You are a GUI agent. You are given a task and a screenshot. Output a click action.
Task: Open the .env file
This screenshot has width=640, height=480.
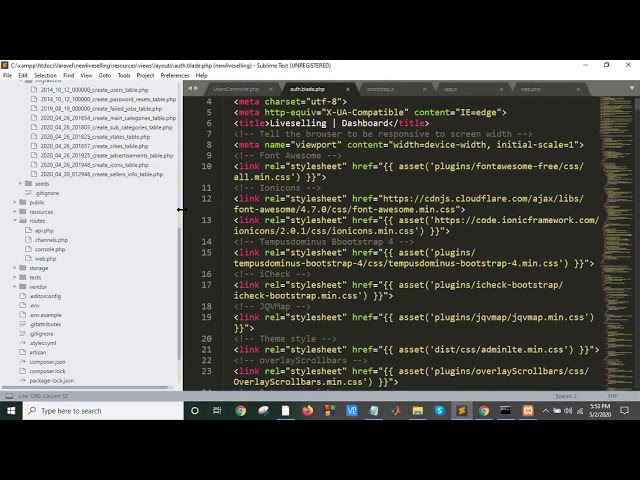pos(34,306)
